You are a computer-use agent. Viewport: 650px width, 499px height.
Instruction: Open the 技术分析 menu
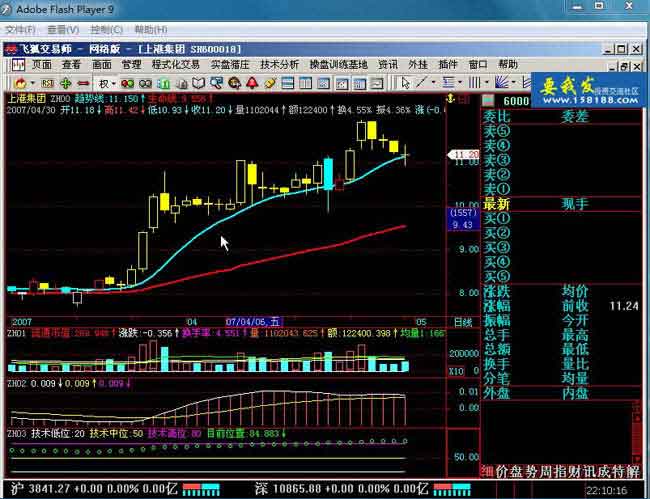pyautogui.click(x=279, y=65)
